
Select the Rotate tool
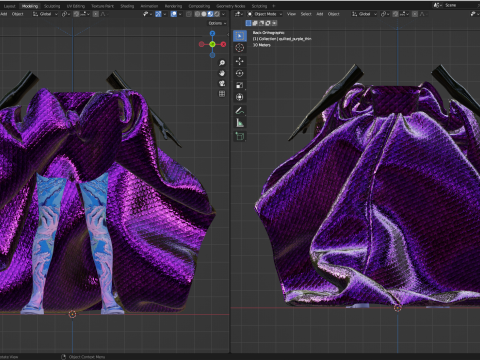(x=240, y=73)
